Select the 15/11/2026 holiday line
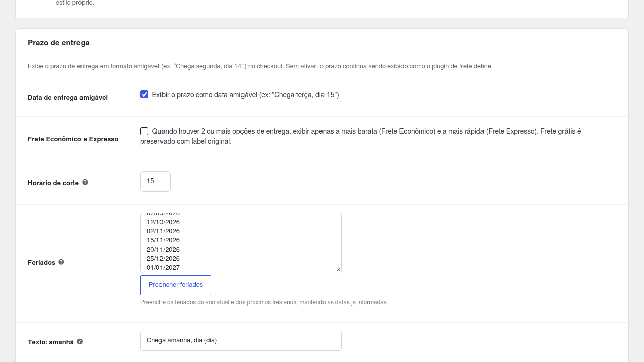Screen dimensions: 644x362 click(x=163, y=240)
